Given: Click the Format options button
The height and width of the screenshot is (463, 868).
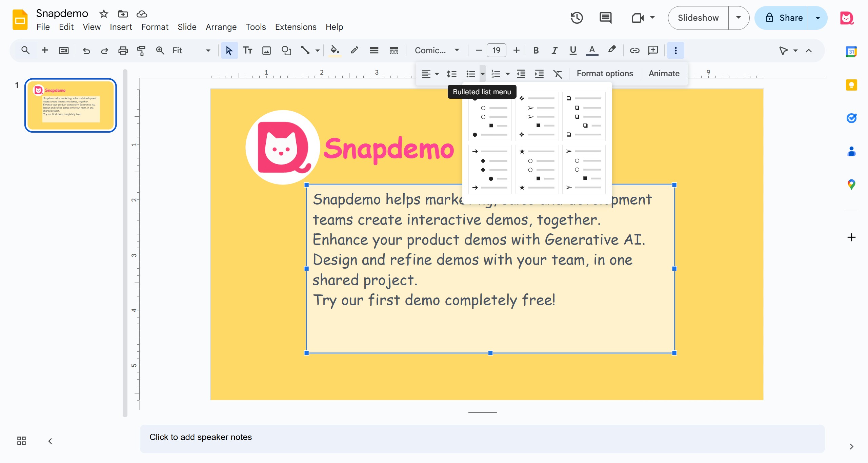Looking at the screenshot, I should 605,74.
